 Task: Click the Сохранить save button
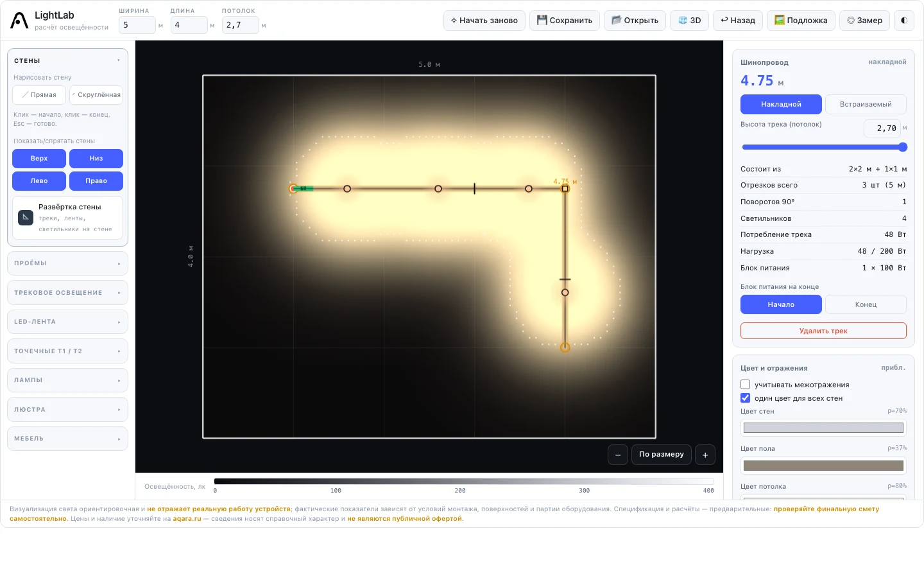pos(565,21)
